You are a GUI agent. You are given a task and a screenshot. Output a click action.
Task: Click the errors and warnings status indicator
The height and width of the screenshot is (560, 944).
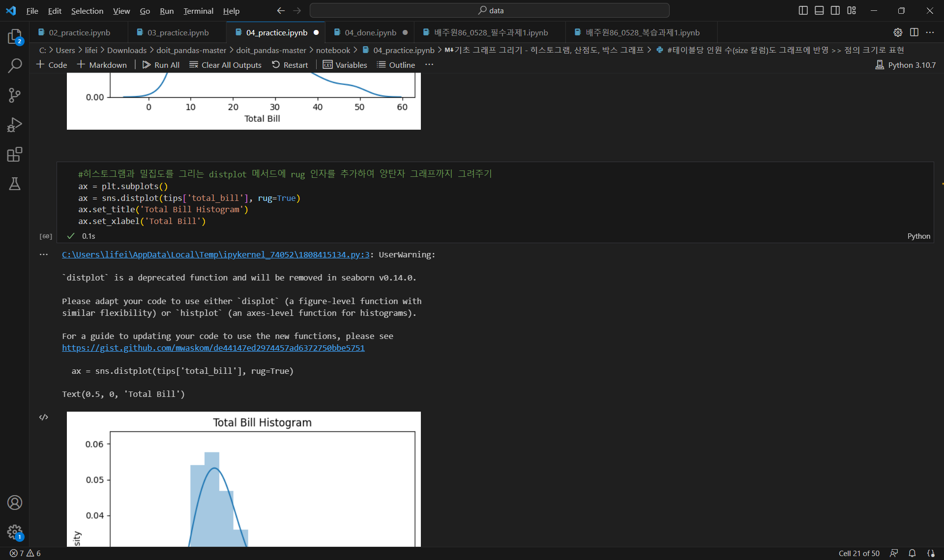point(25,553)
